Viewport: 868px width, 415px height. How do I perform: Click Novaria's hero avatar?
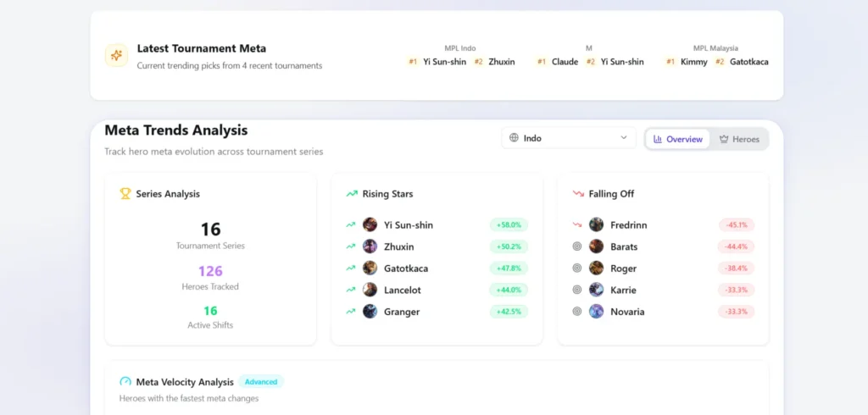point(596,311)
